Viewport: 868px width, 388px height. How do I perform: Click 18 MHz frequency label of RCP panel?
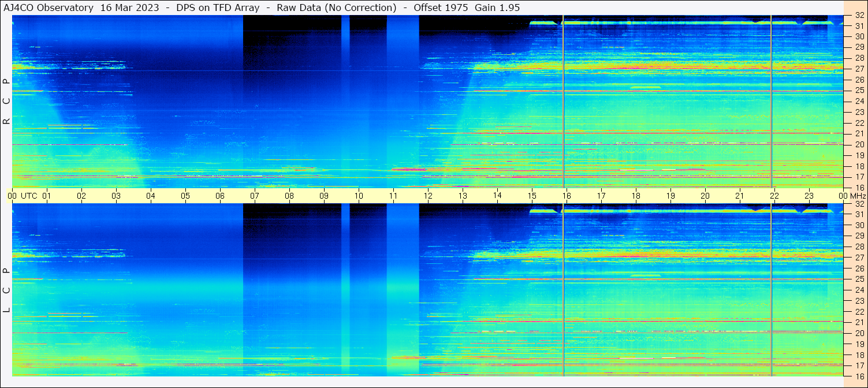click(x=859, y=166)
